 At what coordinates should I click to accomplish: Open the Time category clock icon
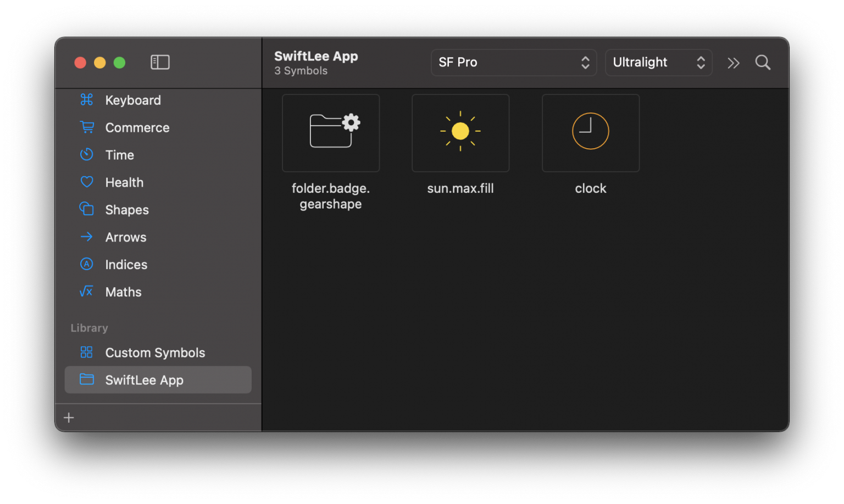pyautogui.click(x=87, y=154)
